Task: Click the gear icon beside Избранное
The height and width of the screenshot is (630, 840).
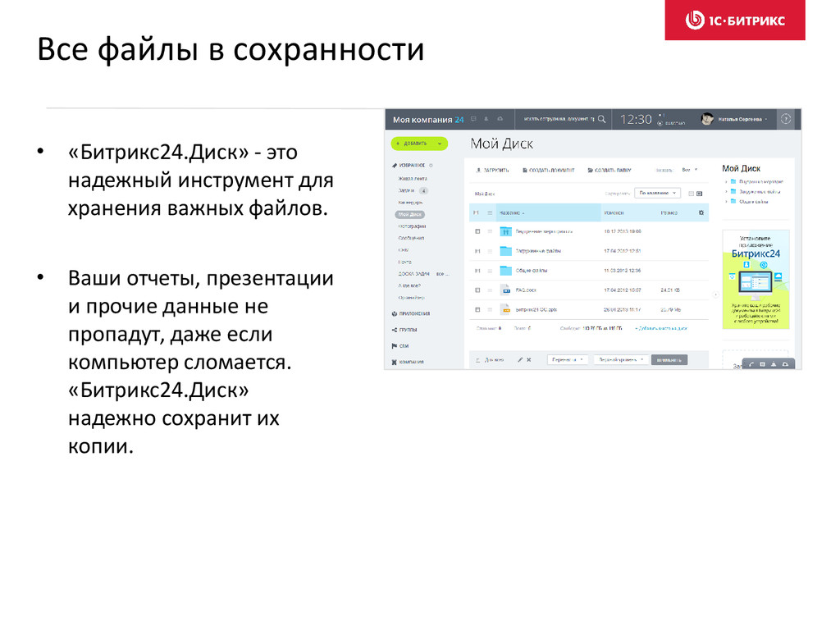Action: point(431,166)
